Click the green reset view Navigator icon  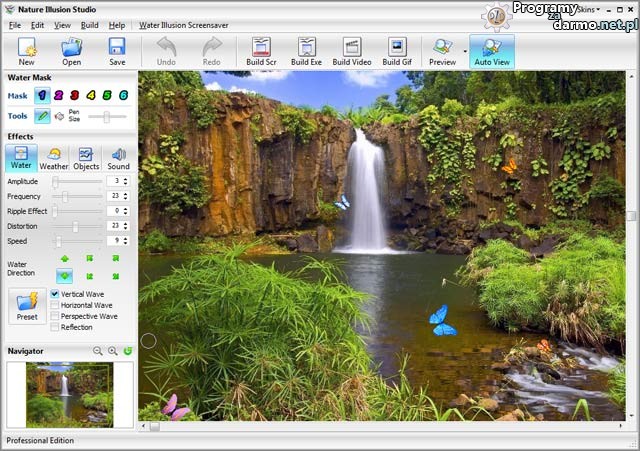click(127, 351)
